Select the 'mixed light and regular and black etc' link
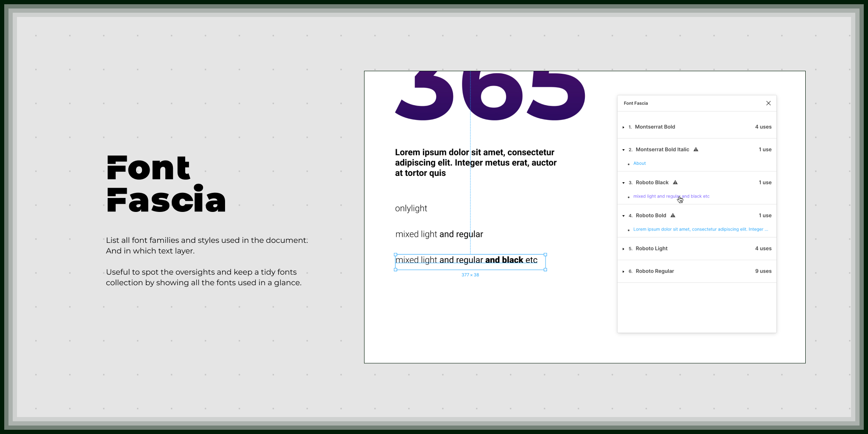Viewport: 868px width, 434px height. click(671, 196)
